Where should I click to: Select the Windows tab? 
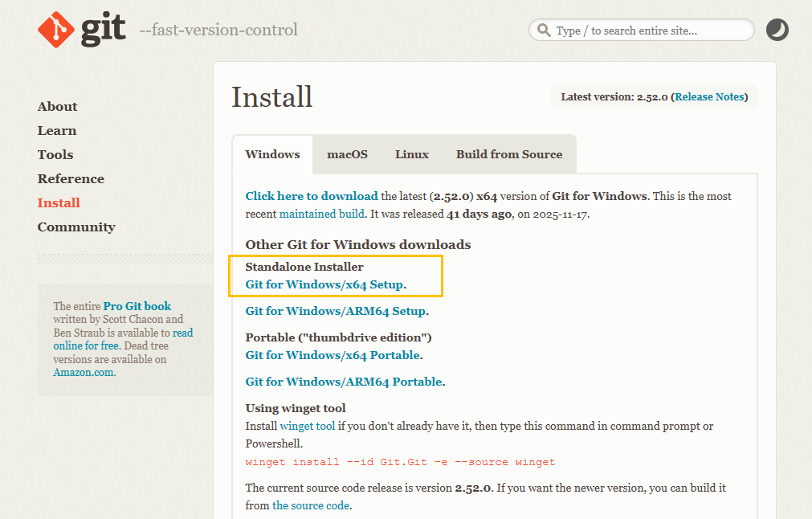point(272,154)
